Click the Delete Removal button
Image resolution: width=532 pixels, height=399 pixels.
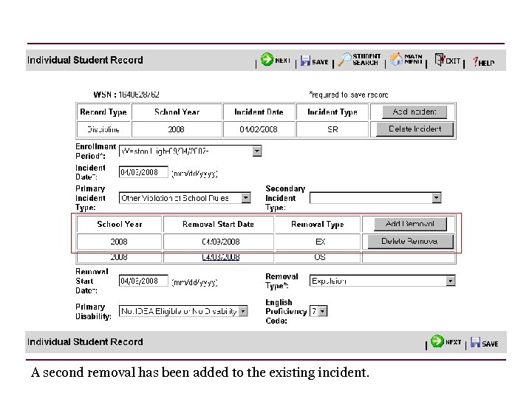[x=411, y=241]
